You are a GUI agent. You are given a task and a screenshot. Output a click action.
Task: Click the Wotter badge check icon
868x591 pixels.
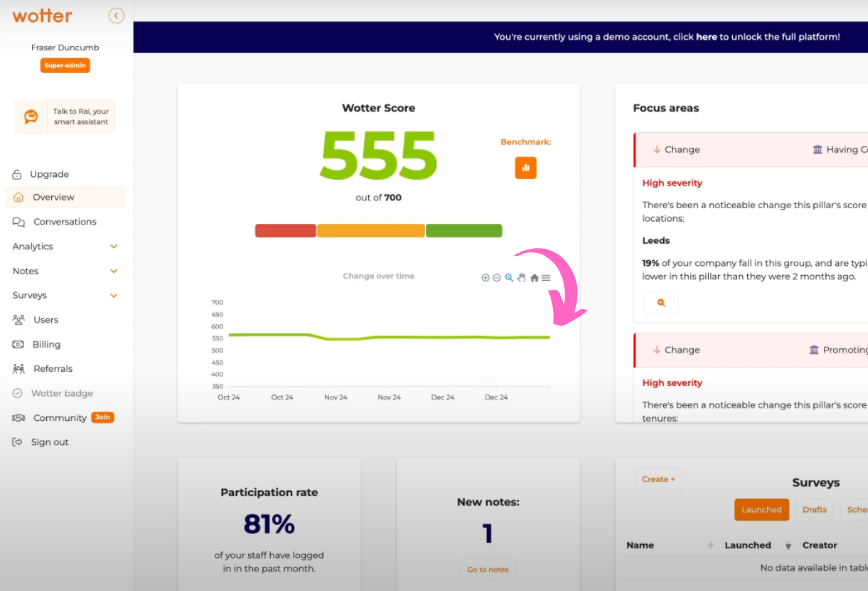tap(17, 393)
